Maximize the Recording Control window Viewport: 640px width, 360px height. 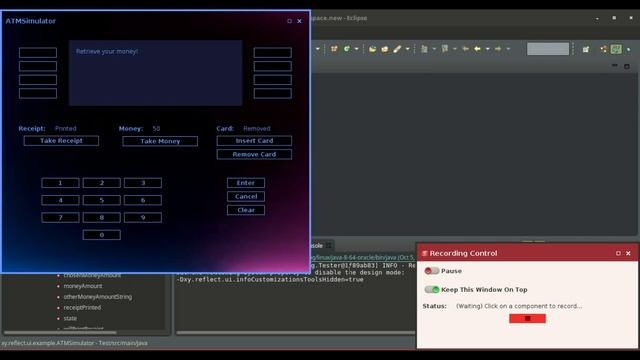(x=618, y=253)
